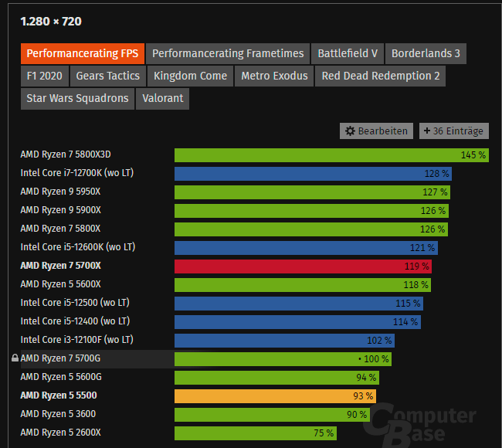This screenshot has width=502, height=448.
Task: Select the AMD Ryzen 7 5700G baseline label
Action: [60, 358]
